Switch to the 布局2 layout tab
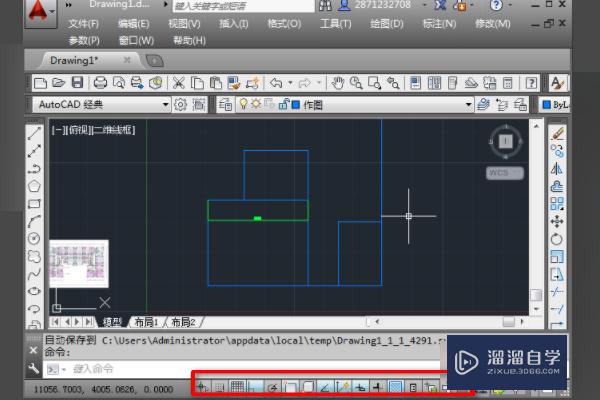The height and width of the screenshot is (400, 600). coord(183,322)
